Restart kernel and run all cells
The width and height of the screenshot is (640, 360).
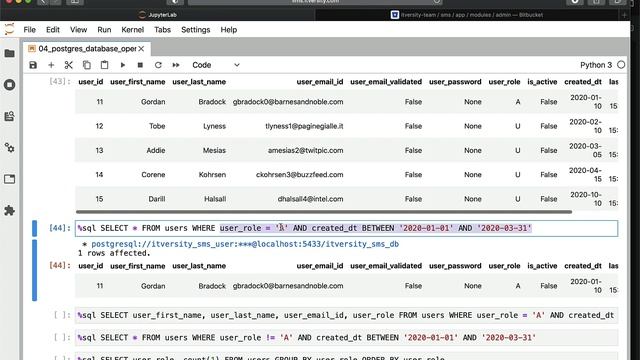click(176, 65)
